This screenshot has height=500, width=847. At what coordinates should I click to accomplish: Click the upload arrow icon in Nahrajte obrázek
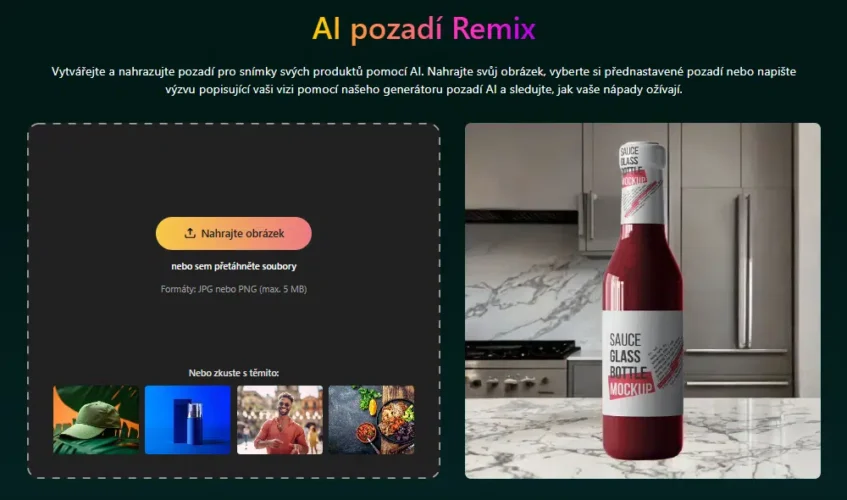click(190, 233)
